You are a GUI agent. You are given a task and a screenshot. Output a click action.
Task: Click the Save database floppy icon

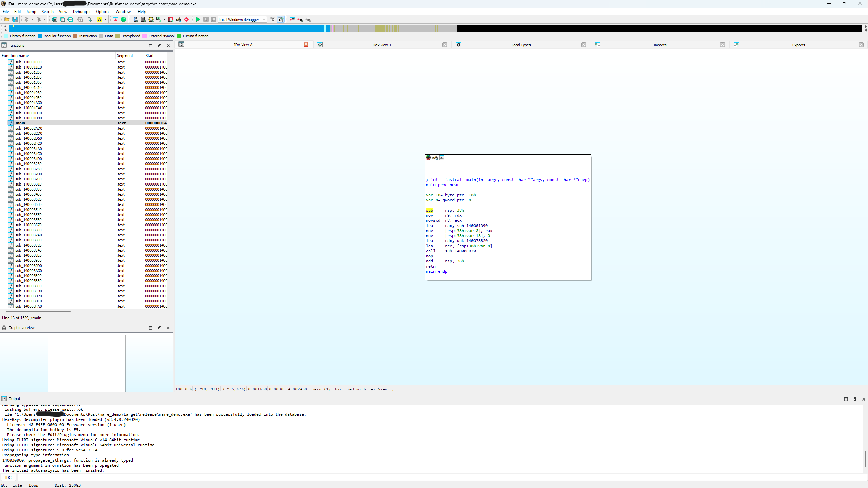(15, 19)
